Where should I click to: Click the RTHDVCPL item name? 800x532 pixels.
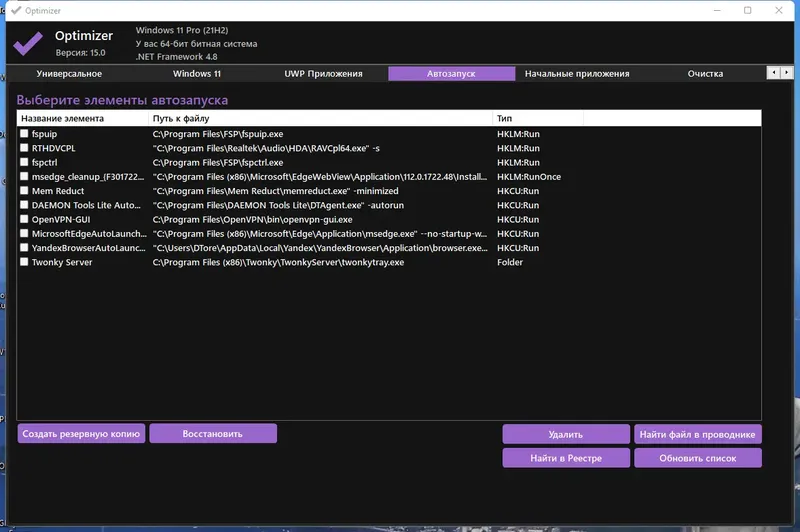click(x=54, y=148)
